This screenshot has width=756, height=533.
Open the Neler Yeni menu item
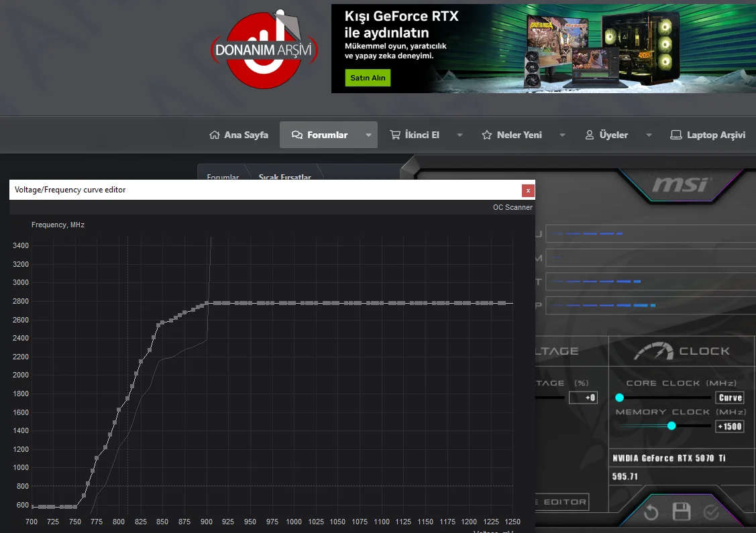(519, 135)
